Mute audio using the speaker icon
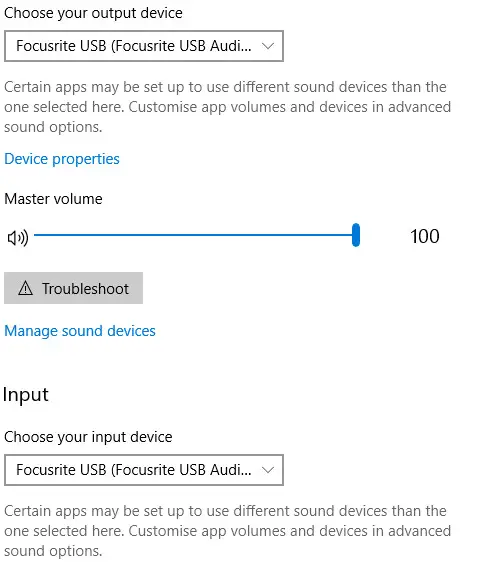 18,237
